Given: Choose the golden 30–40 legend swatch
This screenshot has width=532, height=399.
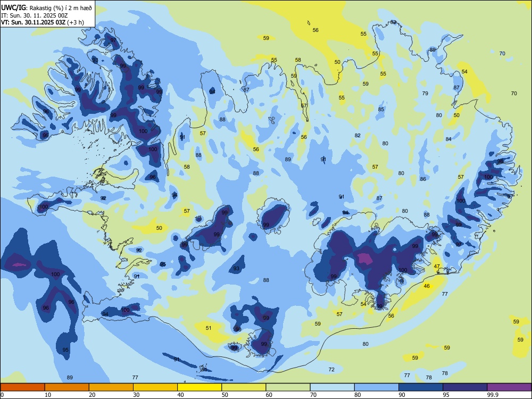Looking at the screenshot, I should 155,387.
